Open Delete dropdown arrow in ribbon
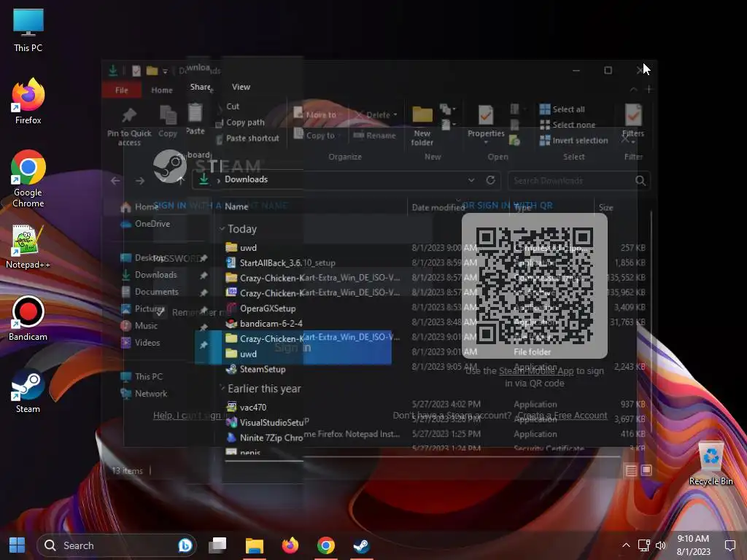The height and width of the screenshot is (560, 747). (395, 114)
